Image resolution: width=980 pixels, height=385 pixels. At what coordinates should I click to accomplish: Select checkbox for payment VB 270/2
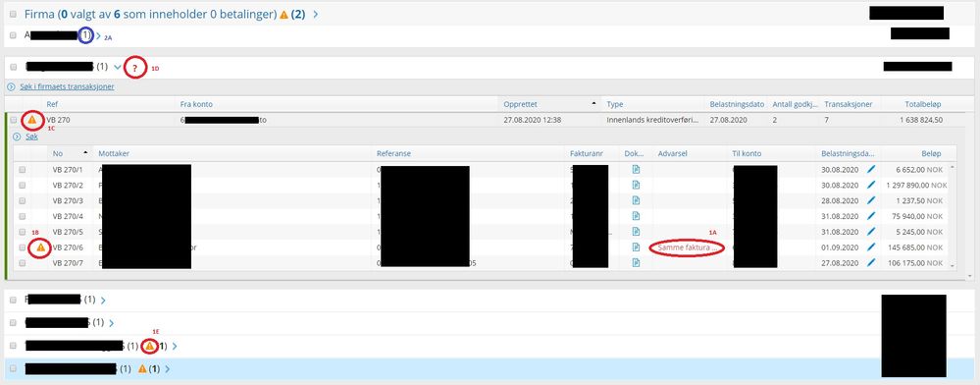point(23,186)
